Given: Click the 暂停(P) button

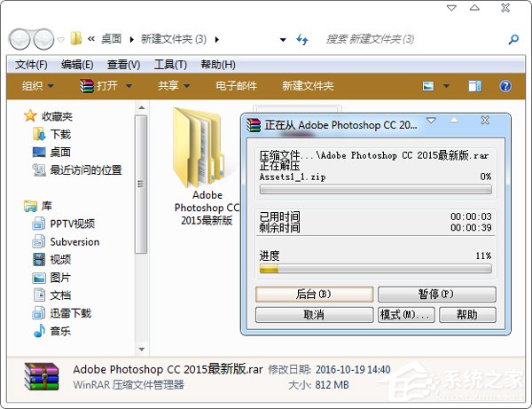Looking at the screenshot, I should coord(436,294).
